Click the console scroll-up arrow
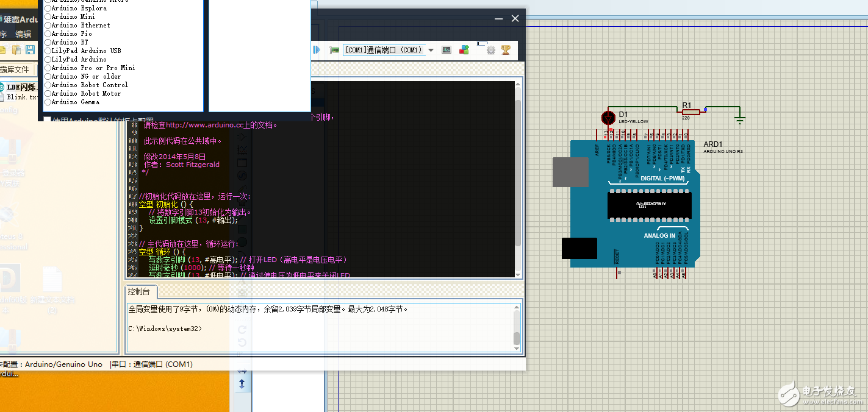 coord(517,307)
